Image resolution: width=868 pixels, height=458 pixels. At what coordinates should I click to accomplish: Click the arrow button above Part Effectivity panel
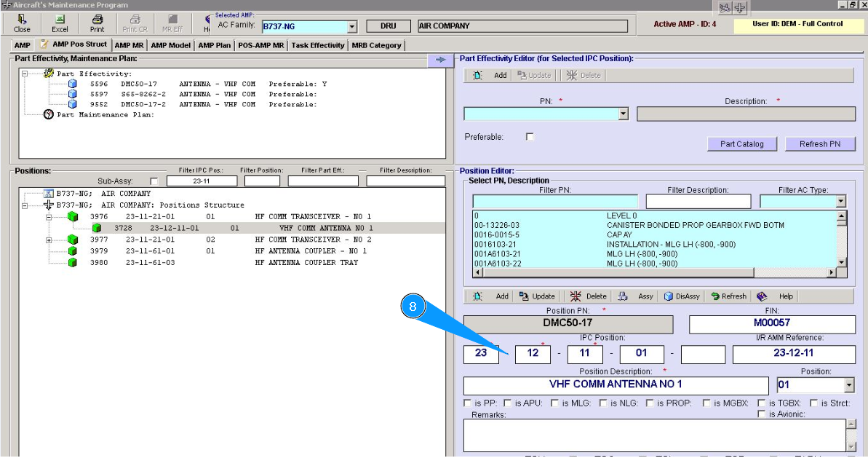tap(439, 60)
